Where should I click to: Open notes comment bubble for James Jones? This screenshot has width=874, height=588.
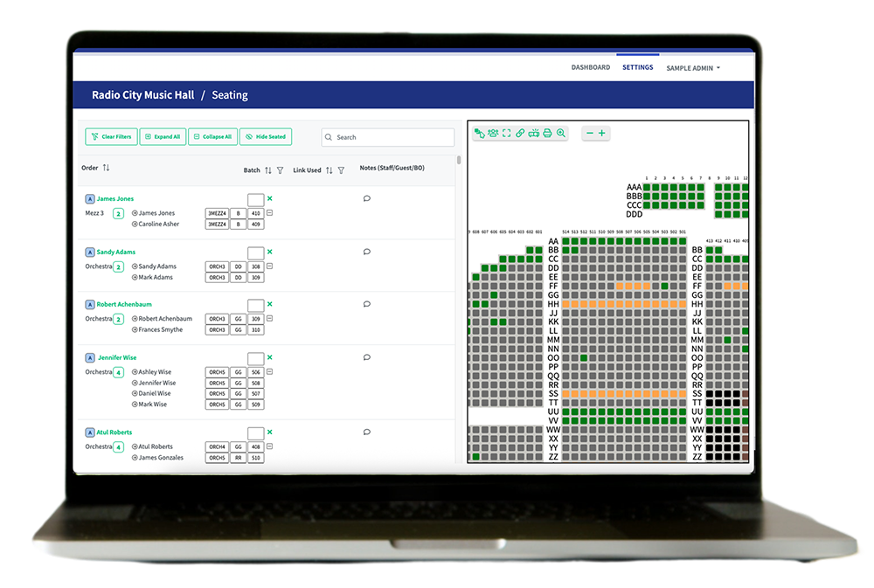pyautogui.click(x=366, y=199)
